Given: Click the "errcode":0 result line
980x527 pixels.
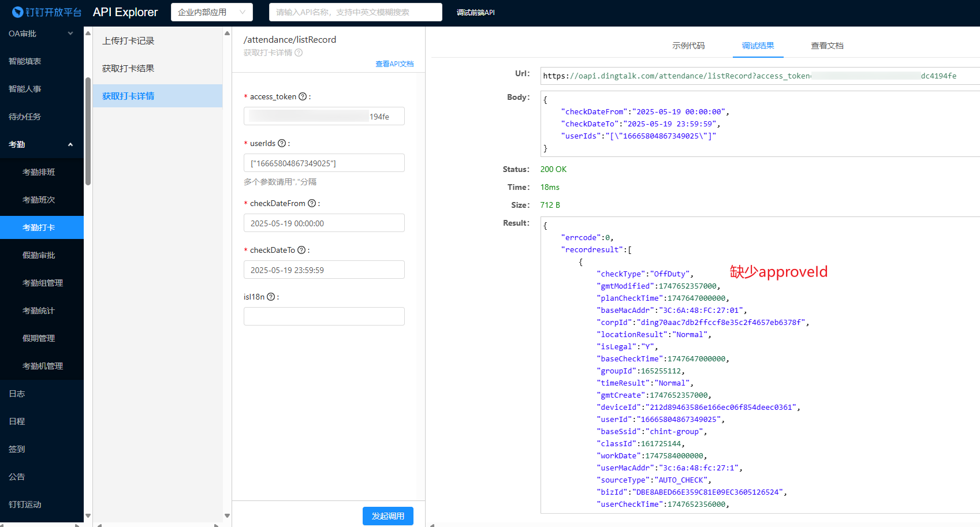Looking at the screenshot, I should click(x=587, y=237).
